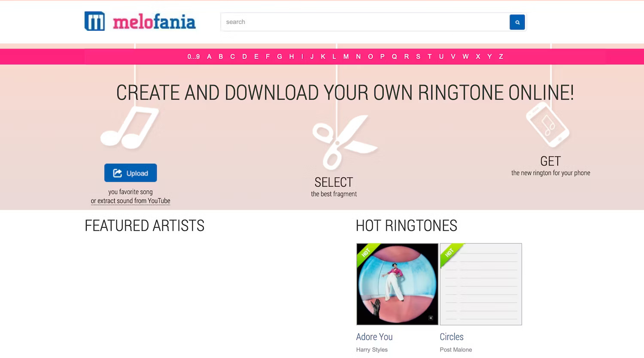Browse artists under letter Z

(x=501, y=56)
